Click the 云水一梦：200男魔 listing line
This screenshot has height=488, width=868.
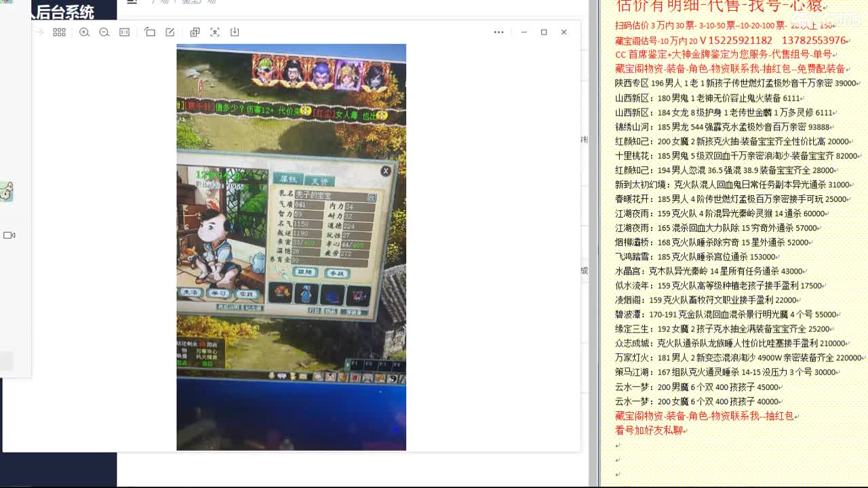[697, 387]
